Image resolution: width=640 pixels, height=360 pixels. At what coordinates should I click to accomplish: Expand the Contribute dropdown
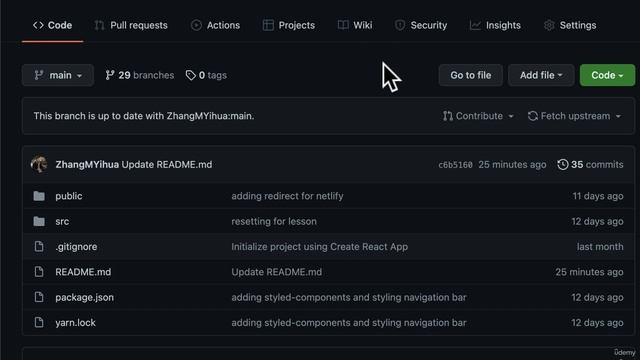[x=478, y=116]
